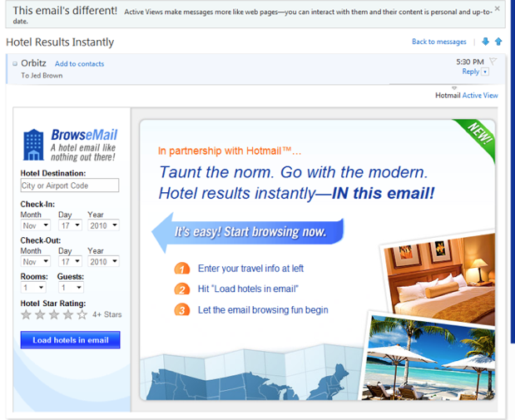The height and width of the screenshot is (420, 515).
Task: Click the Orbitz sender name
Action: [x=33, y=63]
